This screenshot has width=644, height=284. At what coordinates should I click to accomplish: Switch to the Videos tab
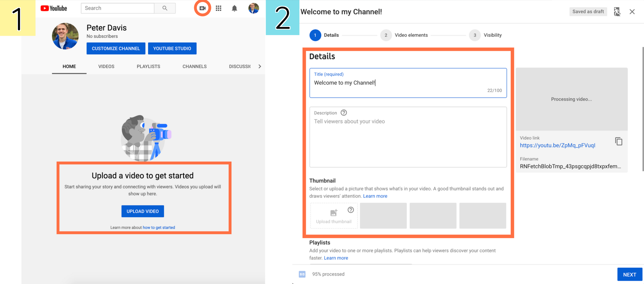pos(106,66)
